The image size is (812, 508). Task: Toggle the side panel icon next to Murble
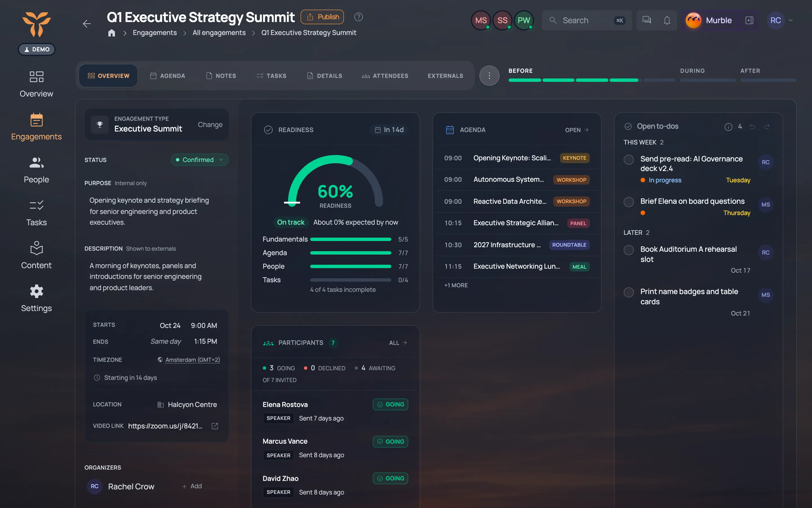[749, 20]
